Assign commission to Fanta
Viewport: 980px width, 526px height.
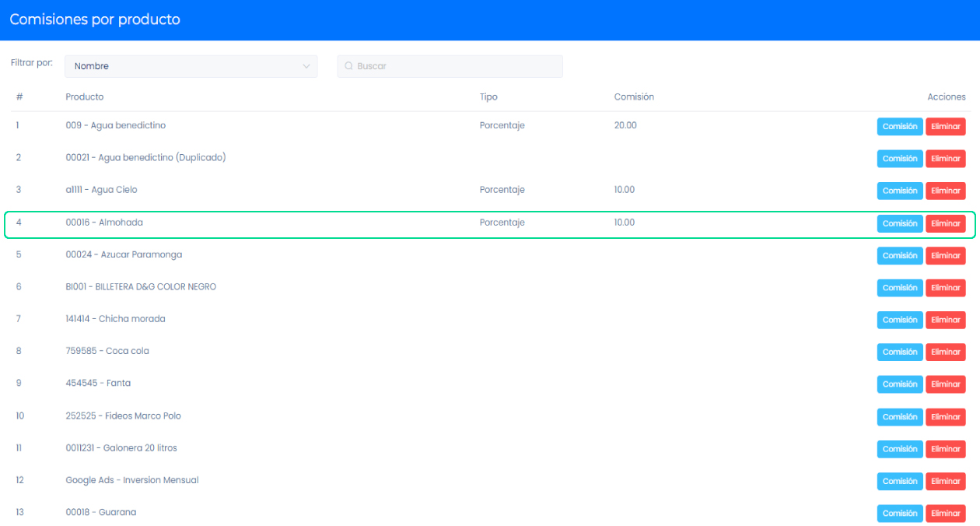(x=899, y=384)
